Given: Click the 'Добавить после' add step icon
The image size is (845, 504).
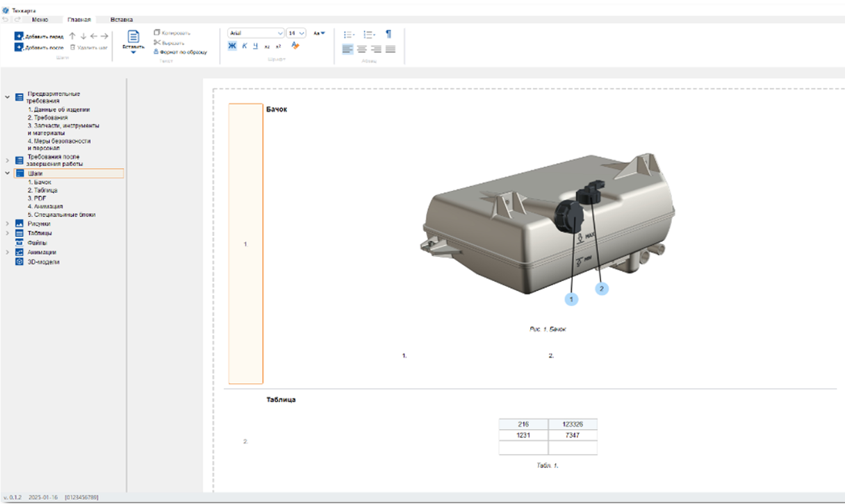Looking at the screenshot, I should 19,47.
